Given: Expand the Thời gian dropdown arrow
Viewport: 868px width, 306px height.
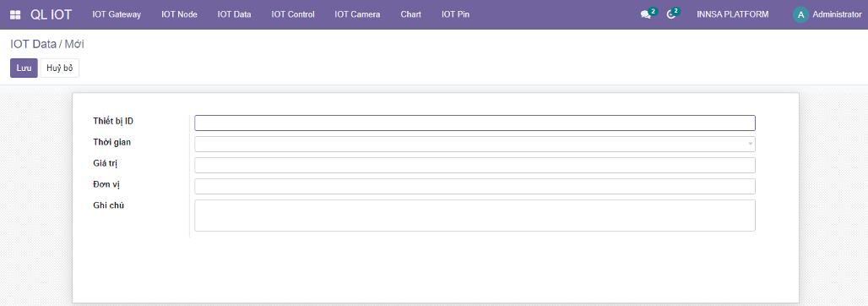Looking at the screenshot, I should coord(751,145).
